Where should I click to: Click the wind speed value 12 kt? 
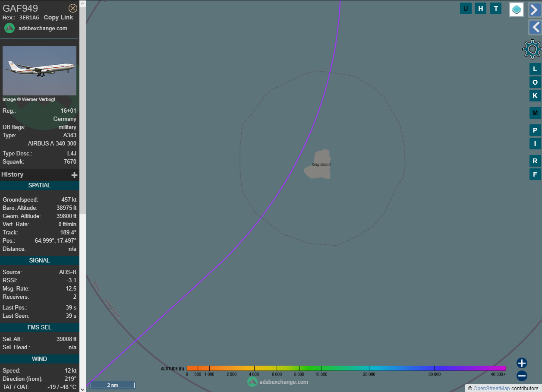(x=71, y=371)
